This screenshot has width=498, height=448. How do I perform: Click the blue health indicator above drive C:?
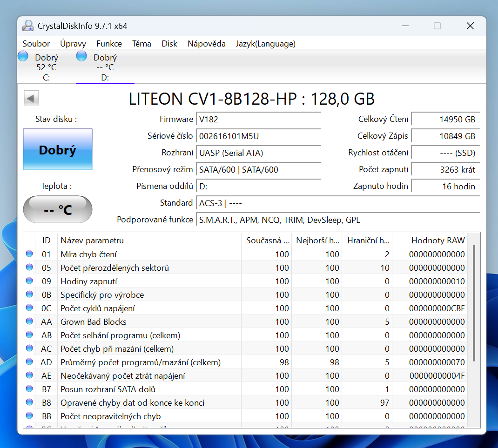pos(22,55)
